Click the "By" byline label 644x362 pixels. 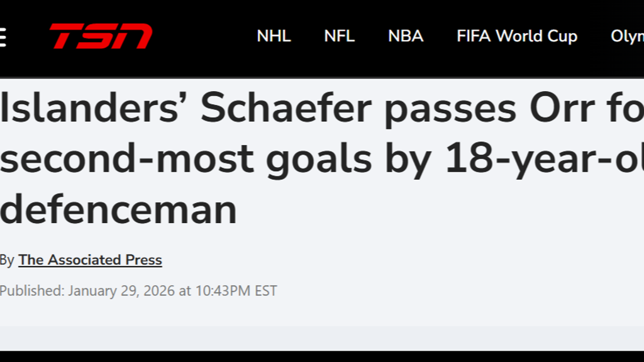coord(7,260)
